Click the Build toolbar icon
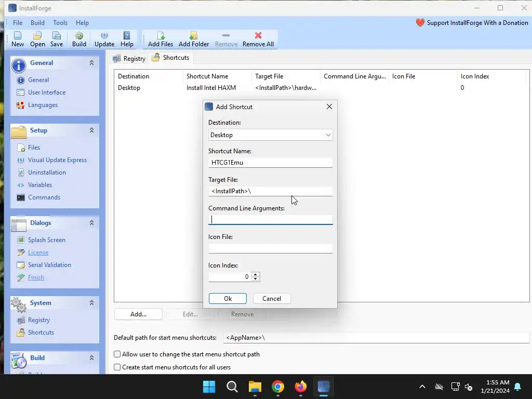This screenshot has height=399, width=532. [x=79, y=39]
